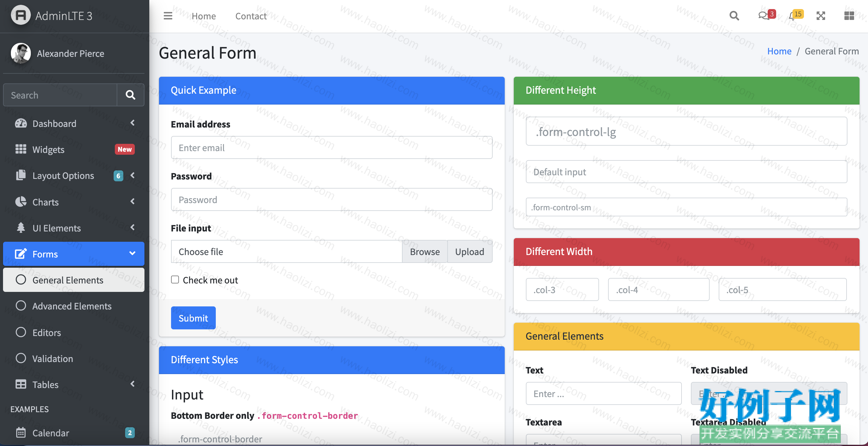
Task: Click the General Form breadcrumb text
Action: (x=832, y=51)
